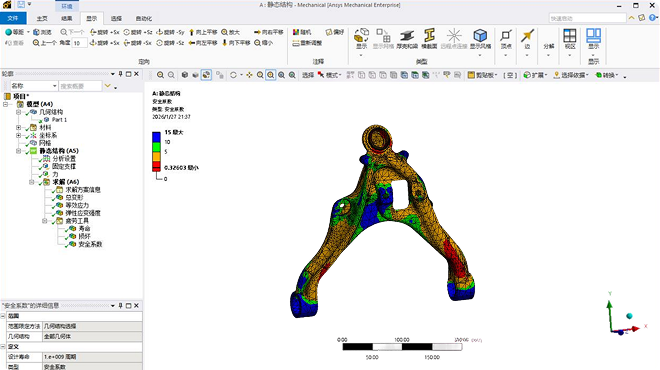Open the 名称 filter dropdown in outline
660x370 pixels.
tap(34, 86)
